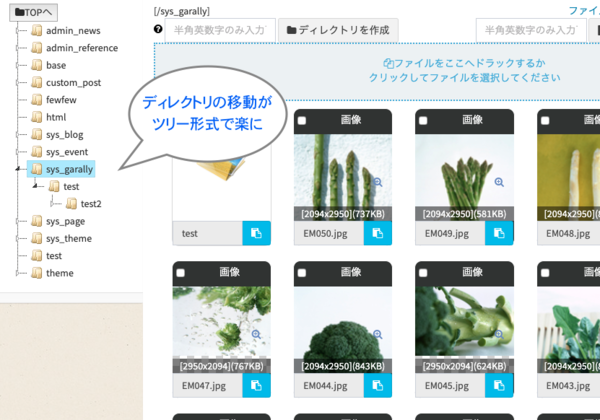Open the EM043.jpg leafy greens thumbnail
The width and height of the screenshot is (600, 420).
coord(569,329)
